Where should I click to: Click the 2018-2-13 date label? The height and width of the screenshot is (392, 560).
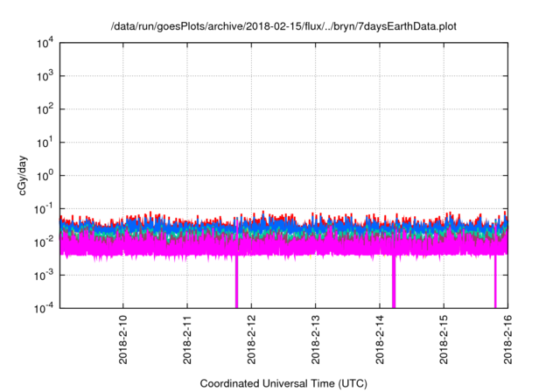[315, 339]
